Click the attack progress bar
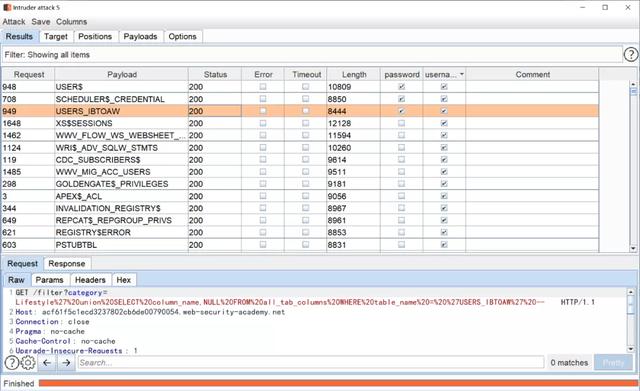The width and height of the screenshot is (640, 391). pos(338,383)
